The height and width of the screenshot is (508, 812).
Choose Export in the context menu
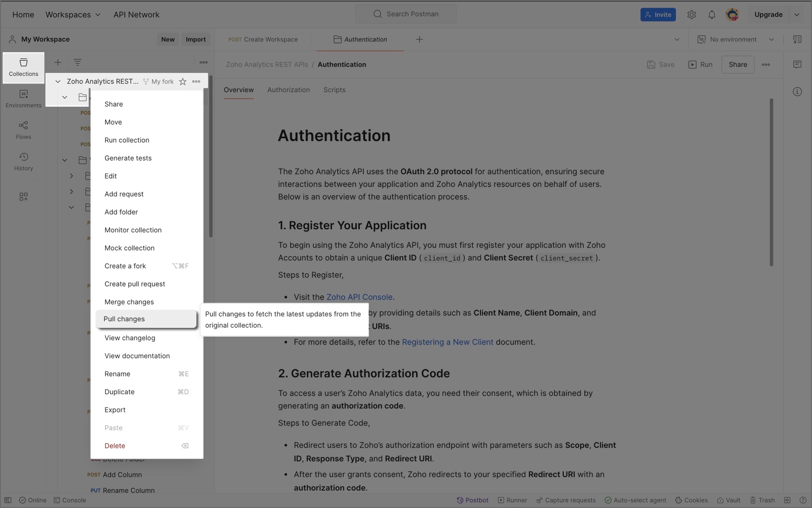[115, 410]
